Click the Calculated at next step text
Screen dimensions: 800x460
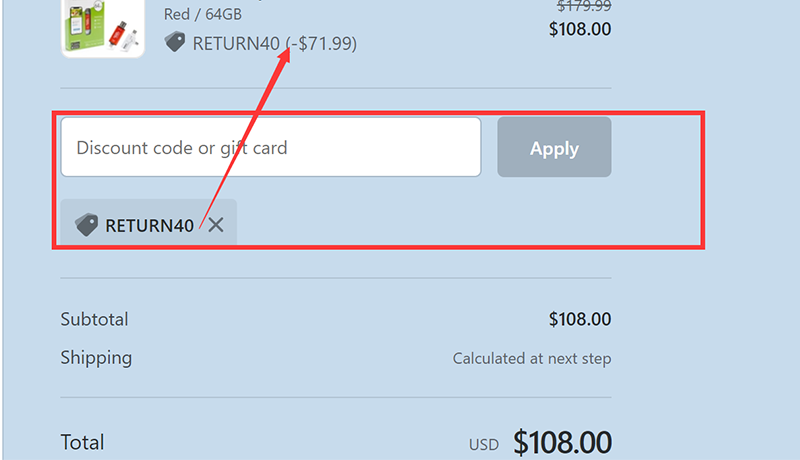[532, 358]
